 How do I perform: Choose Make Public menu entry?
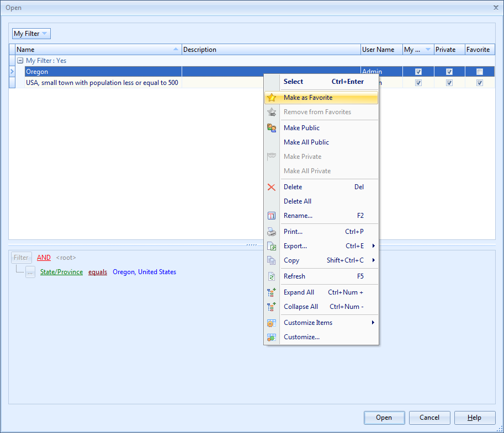click(x=321, y=128)
